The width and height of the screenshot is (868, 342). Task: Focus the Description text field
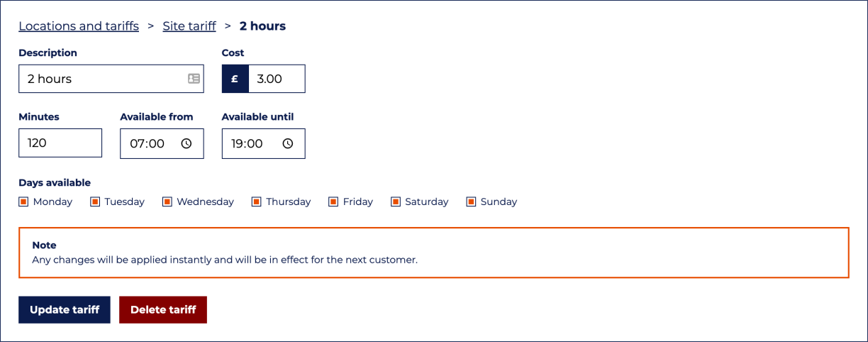click(99, 79)
